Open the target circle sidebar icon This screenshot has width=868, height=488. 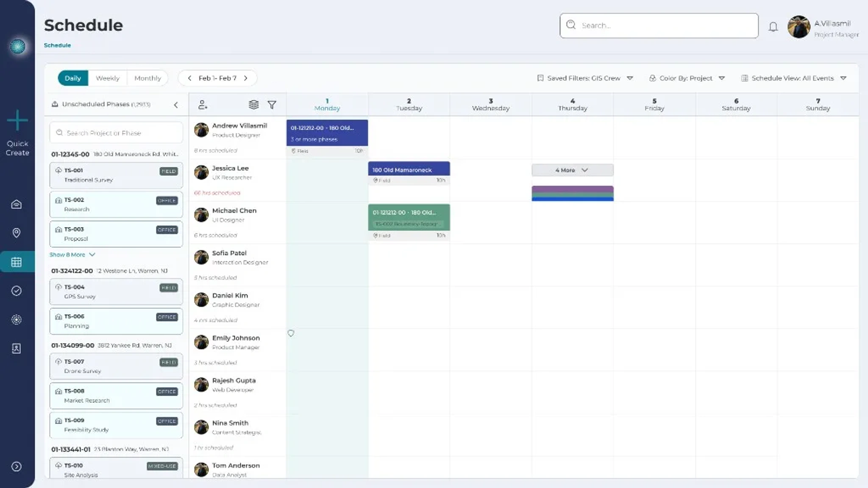coord(17,319)
